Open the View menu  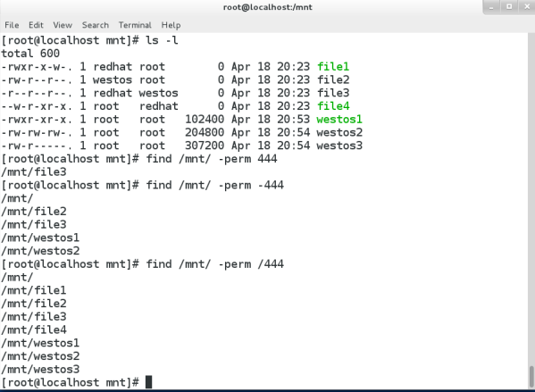click(x=63, y=25)
